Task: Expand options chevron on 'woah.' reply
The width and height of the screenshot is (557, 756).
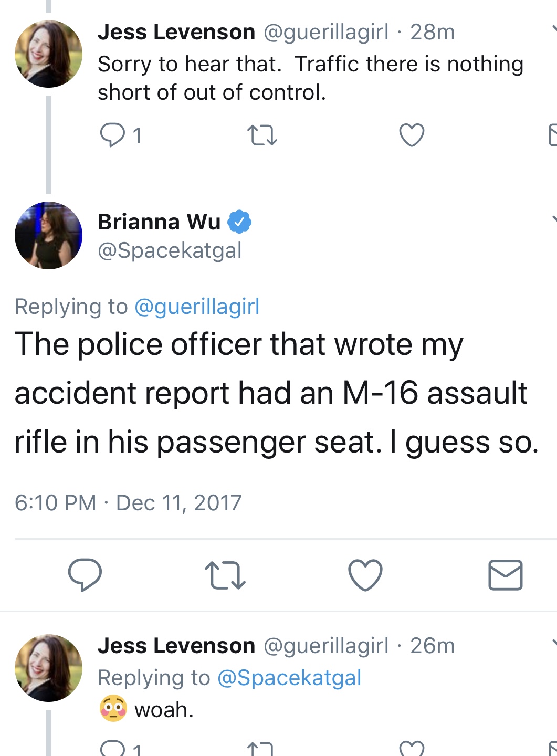Action: pyautogui.click(x=554, y=643)
